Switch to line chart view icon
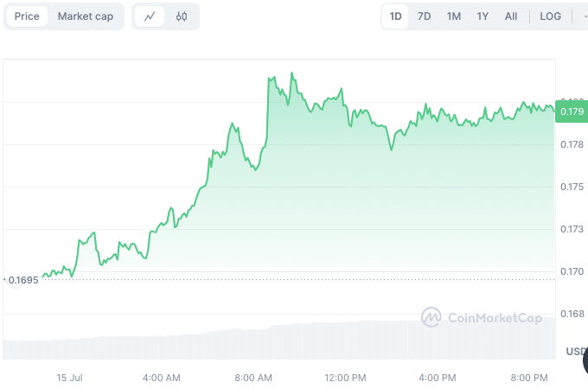The width and height of the screenshot is (588, 388). (150, 16)
